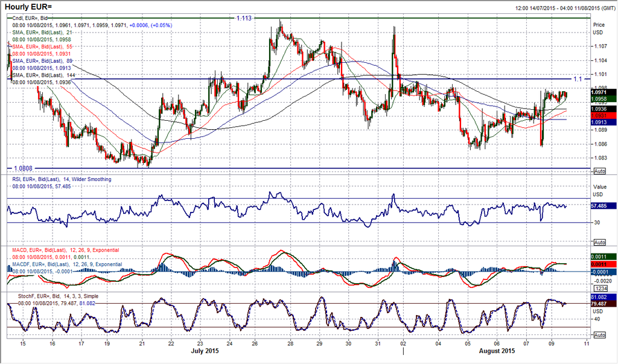
Task: Select the 81.082 stochastic value tag
Action: click(604, 297)
